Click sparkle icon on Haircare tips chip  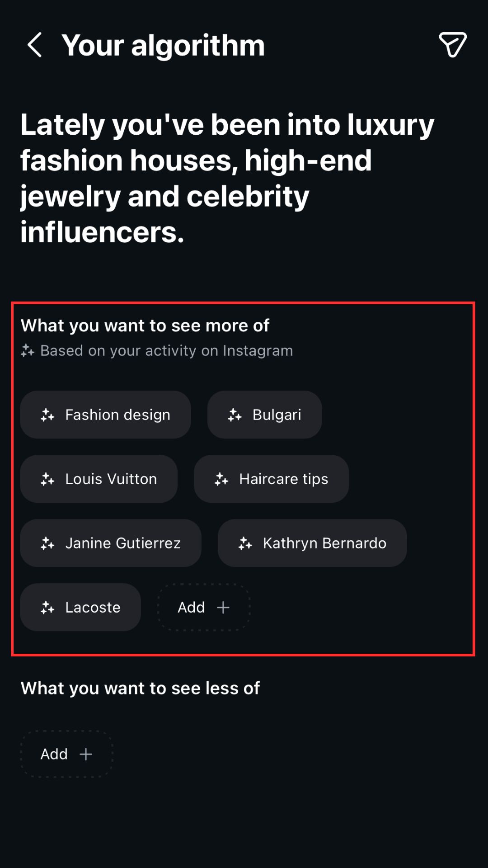(x=221, y=479)
